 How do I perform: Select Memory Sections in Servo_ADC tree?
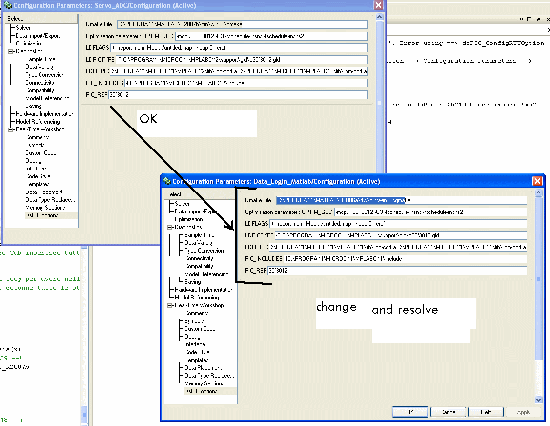(45, 207)
